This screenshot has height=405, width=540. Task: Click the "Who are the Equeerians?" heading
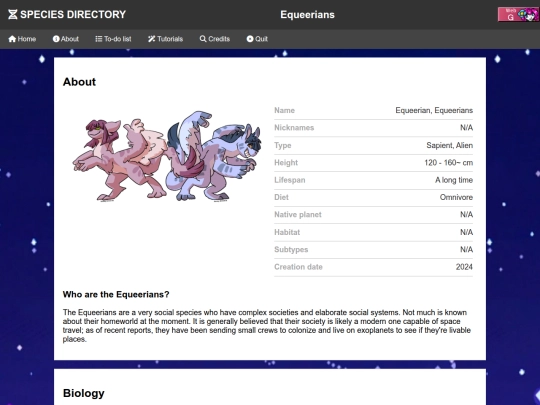click(116, 294)
